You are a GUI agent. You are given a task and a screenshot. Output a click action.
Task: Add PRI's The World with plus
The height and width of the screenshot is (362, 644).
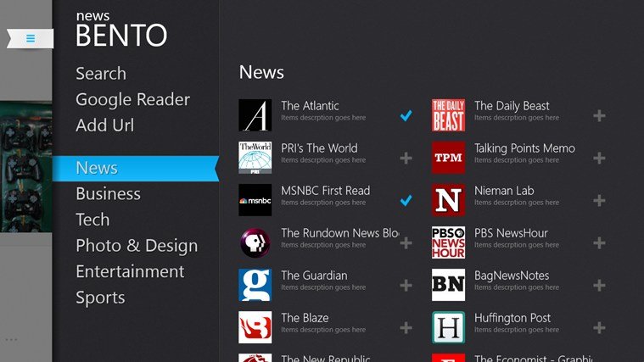coord(406,158)
